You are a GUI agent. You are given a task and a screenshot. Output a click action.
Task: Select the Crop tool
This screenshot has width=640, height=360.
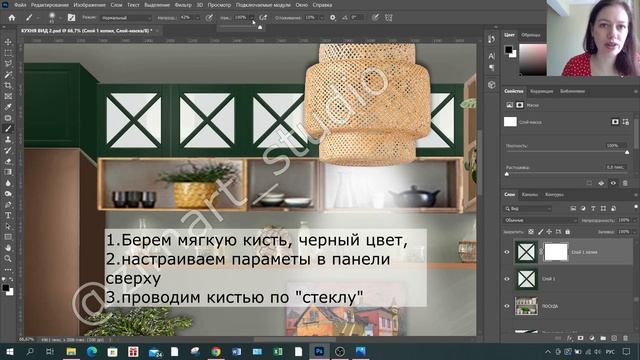click(x=8, y=85)
